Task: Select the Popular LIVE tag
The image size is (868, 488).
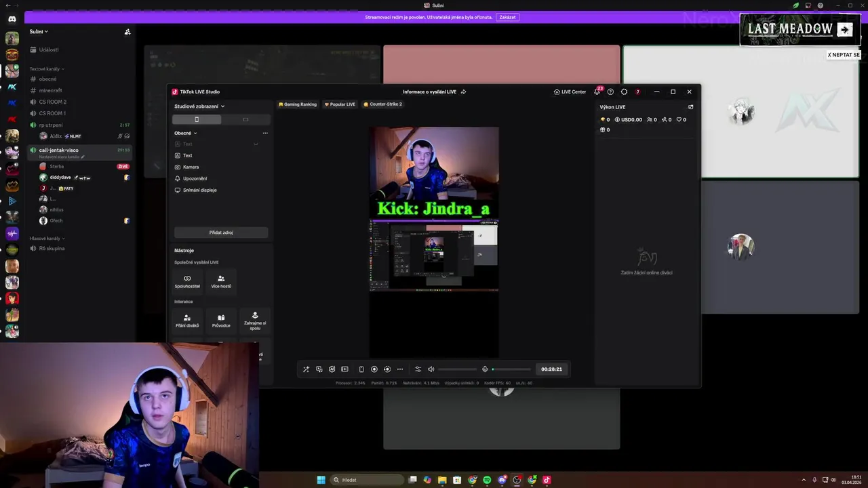Action: coord(340,104)
